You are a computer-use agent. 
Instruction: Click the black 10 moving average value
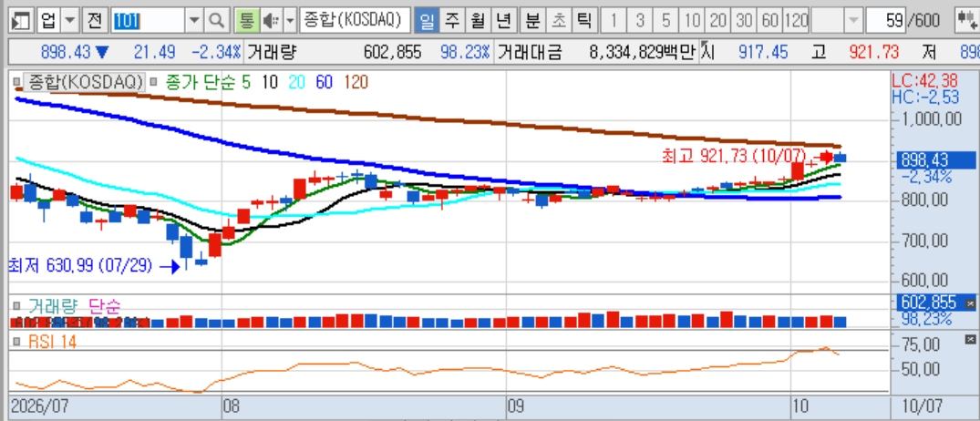click(x=269, y=82)
